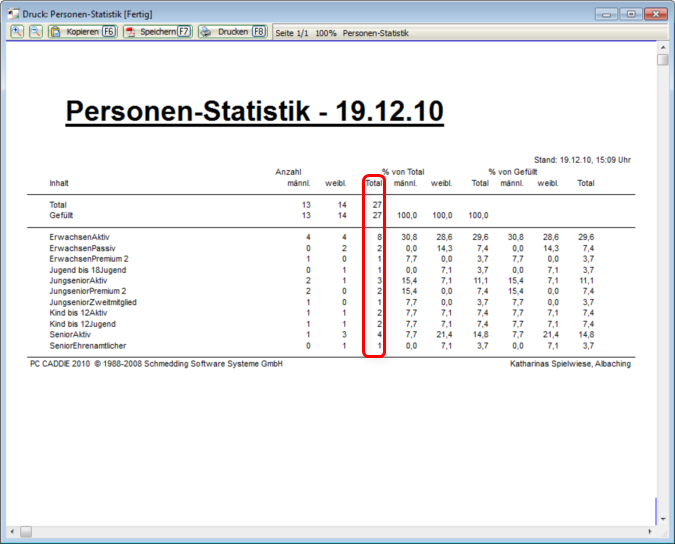Click the 'Gefüllt' row label

tap(61, 216)
